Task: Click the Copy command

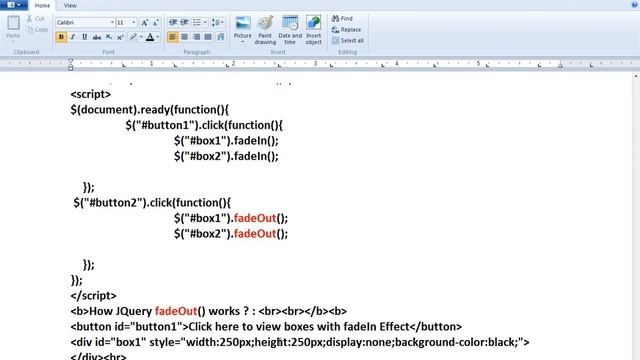Action: pyautogui.click(x=37, y=29)
